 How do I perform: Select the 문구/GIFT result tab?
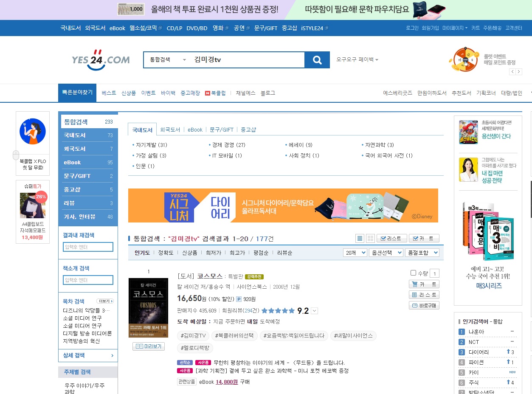click(222, 129)
